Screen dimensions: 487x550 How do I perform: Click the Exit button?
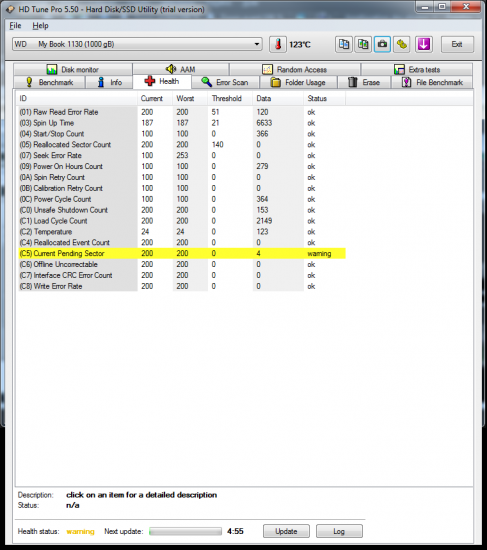click(x=457, y=45)
